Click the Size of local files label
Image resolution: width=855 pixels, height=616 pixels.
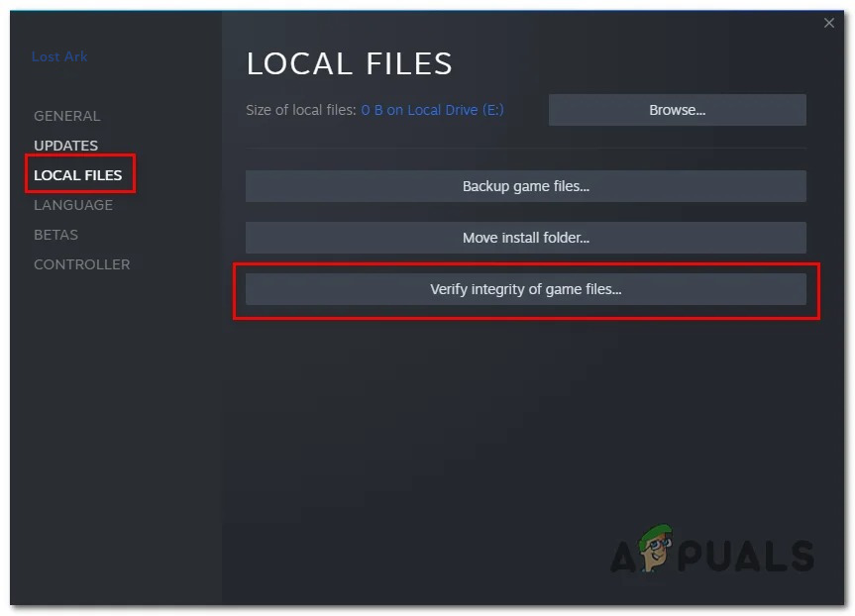[x=301, y=110]
